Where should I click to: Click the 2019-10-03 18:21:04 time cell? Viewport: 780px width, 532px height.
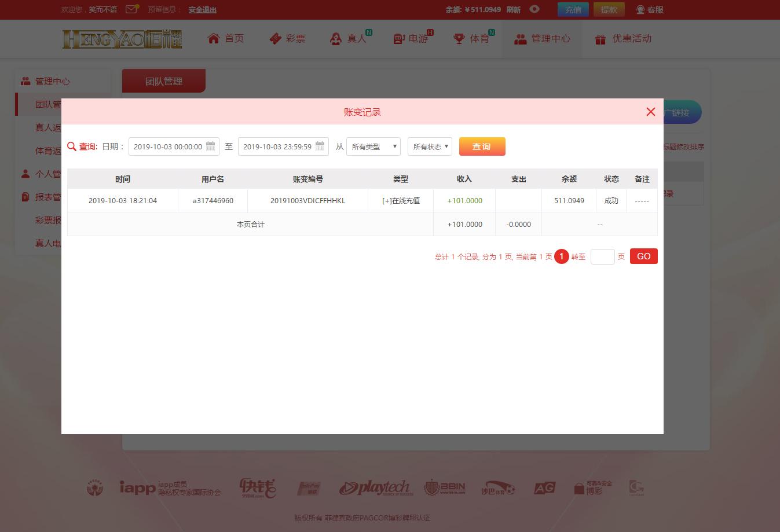coord(123,200)
